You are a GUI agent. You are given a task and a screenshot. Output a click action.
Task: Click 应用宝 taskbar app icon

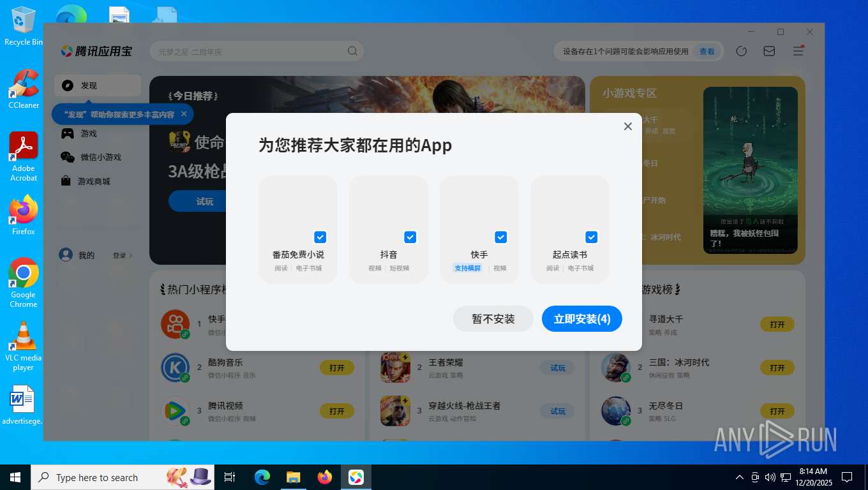click(x=356, y=477)
